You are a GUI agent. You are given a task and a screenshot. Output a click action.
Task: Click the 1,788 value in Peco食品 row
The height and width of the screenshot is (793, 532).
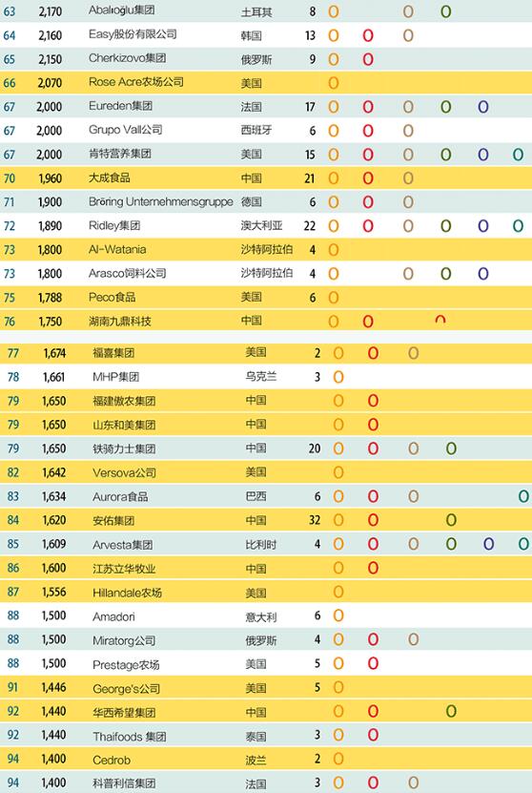(50, 298)
